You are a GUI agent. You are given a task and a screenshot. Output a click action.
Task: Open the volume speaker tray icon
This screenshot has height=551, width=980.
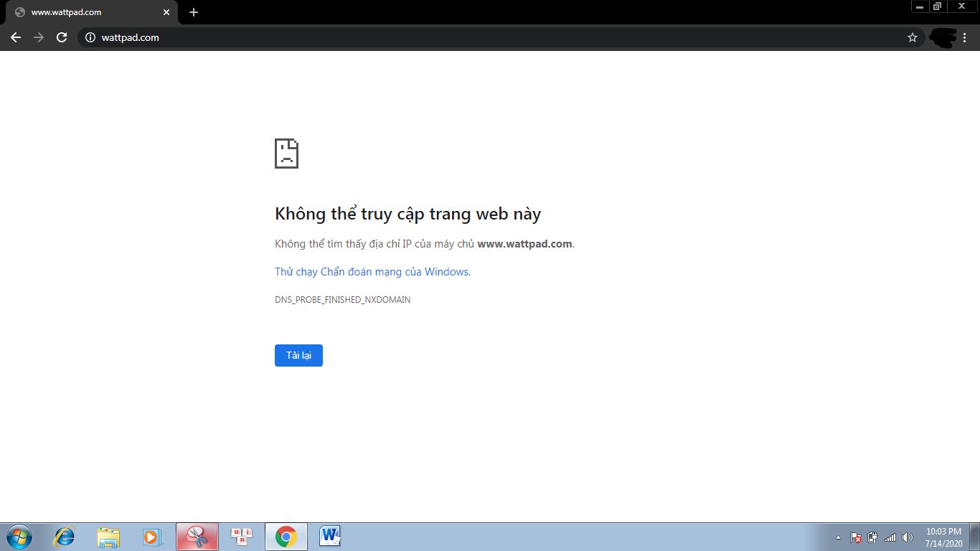pos(908,537)
